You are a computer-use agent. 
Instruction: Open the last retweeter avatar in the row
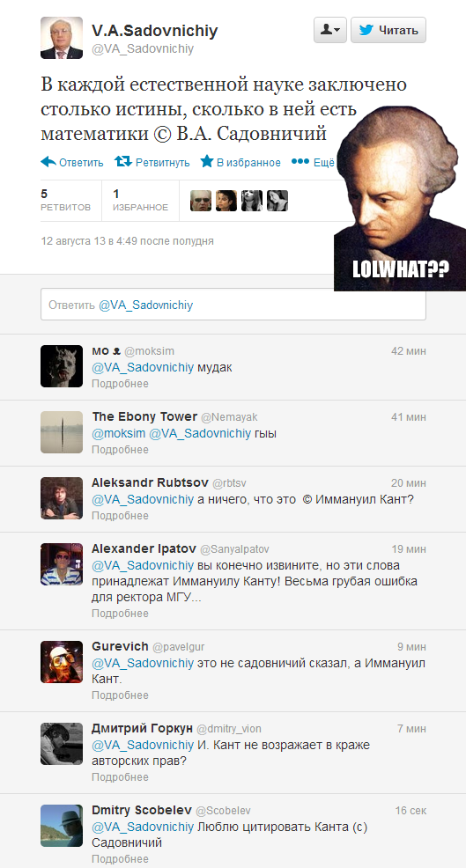click(x=277, y=201)
